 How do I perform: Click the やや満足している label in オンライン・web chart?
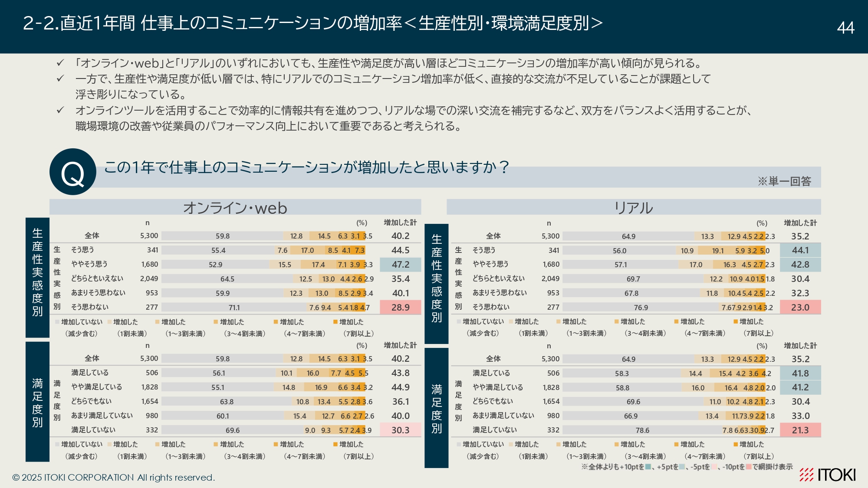click(x=97, y=386)
